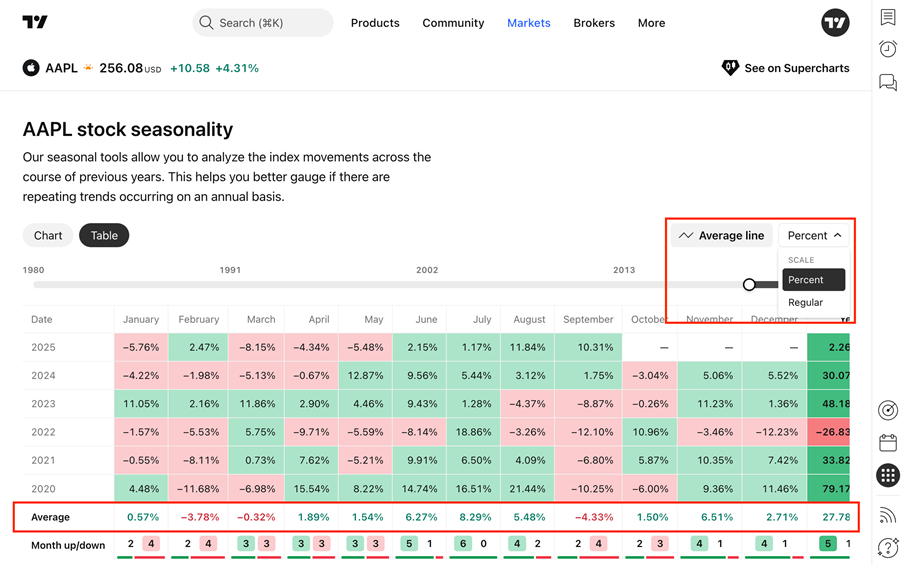Toggle the Average line option
904x565 pixels.
(x=721, y=235)
